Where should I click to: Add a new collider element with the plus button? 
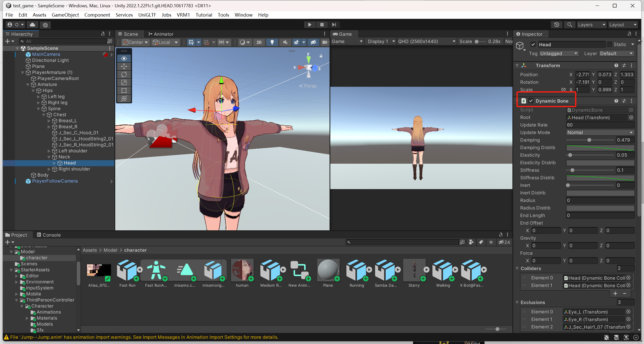(615, 293)
